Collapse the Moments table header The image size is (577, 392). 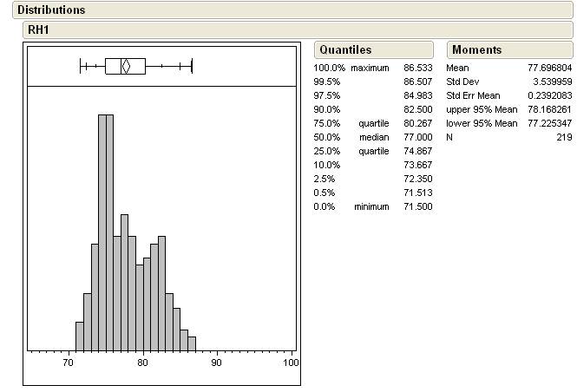click(476, 50)
